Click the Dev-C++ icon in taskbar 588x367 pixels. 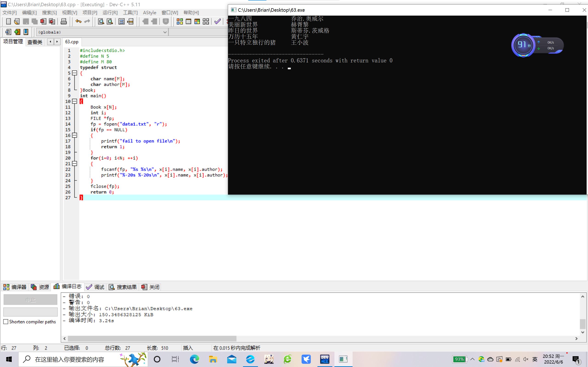coord(325,359)
